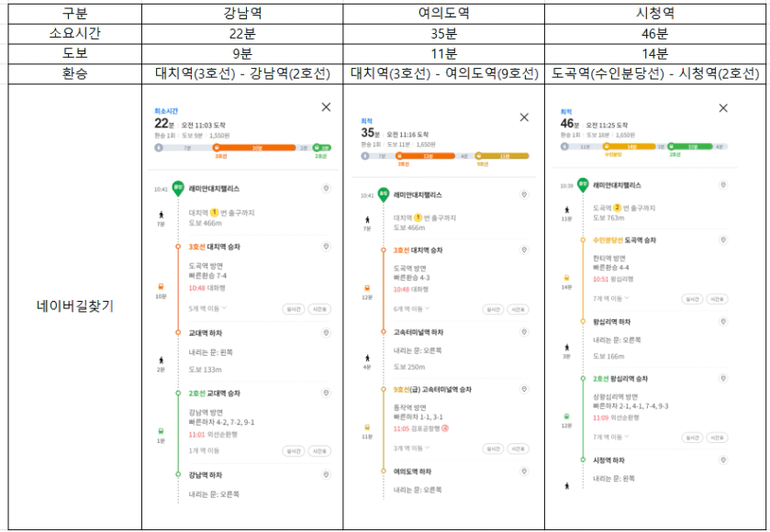Open 시간표 for 11:05 김포공항행

tap(519, 449)
